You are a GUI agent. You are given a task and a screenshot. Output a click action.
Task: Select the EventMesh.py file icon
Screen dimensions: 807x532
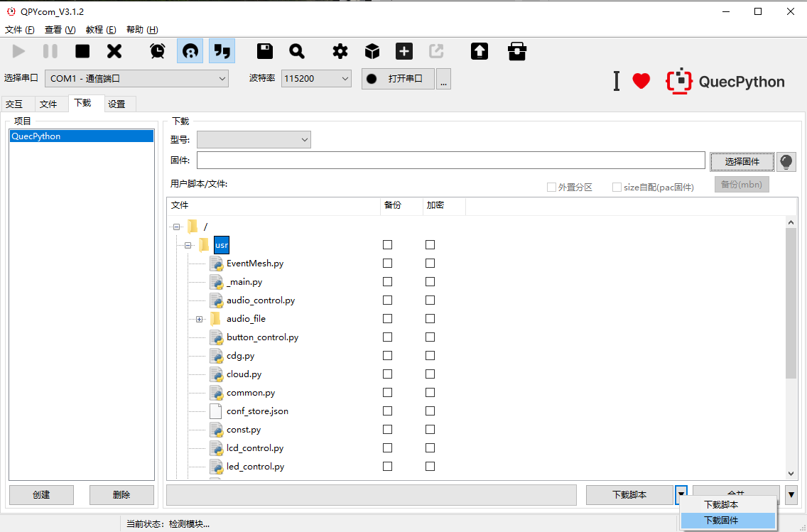pyautogui.click(x=216, y=264)
